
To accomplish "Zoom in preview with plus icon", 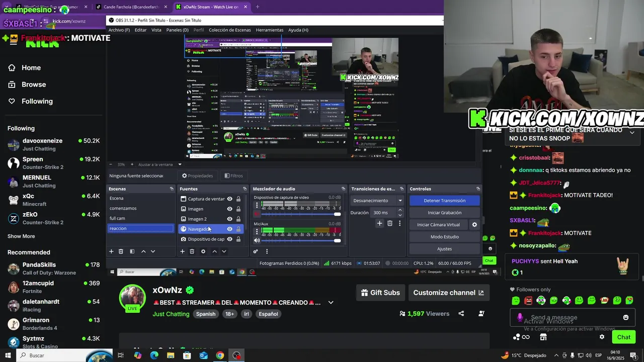I will [x=132, y=164].
